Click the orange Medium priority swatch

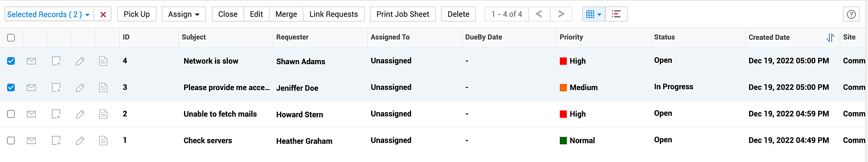[563, 87]
